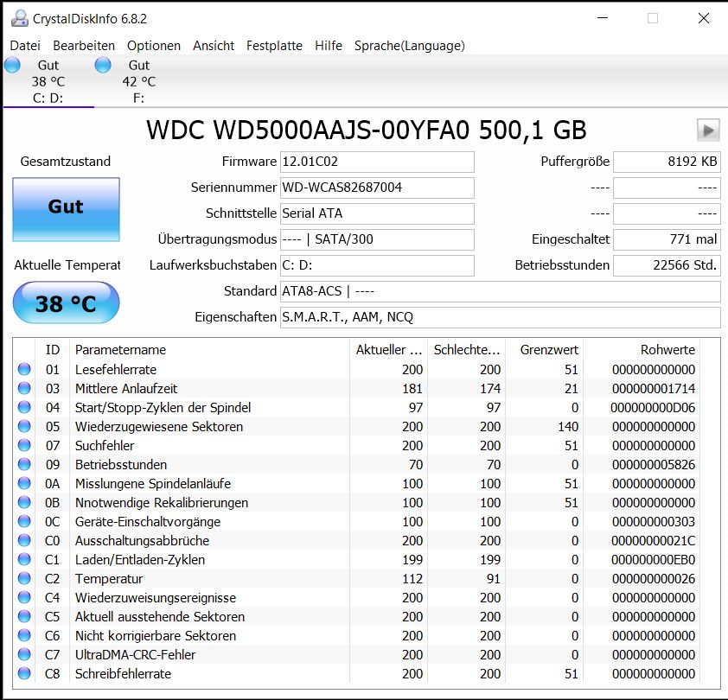Click the Firmware field 12.01C02
728x700 pixels.
pos(377,162)
